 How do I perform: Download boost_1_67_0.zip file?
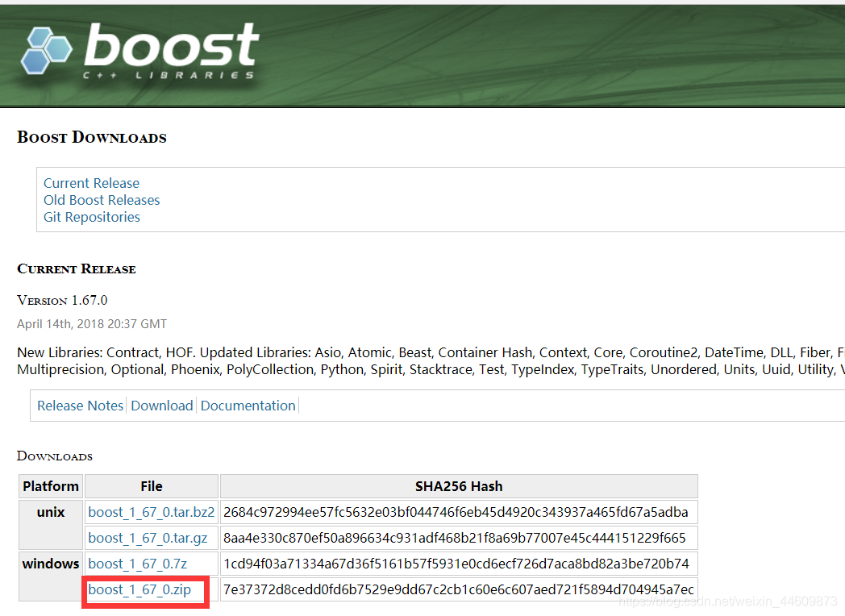click(139, 589)
